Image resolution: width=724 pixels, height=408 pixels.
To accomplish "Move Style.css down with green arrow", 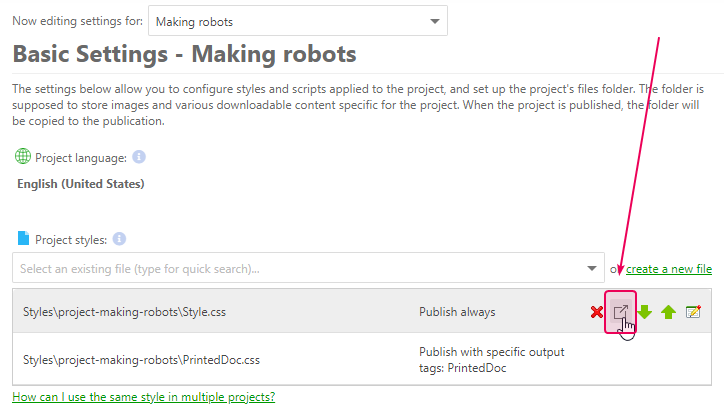I will pyautogui.click(x=645, y=312).
